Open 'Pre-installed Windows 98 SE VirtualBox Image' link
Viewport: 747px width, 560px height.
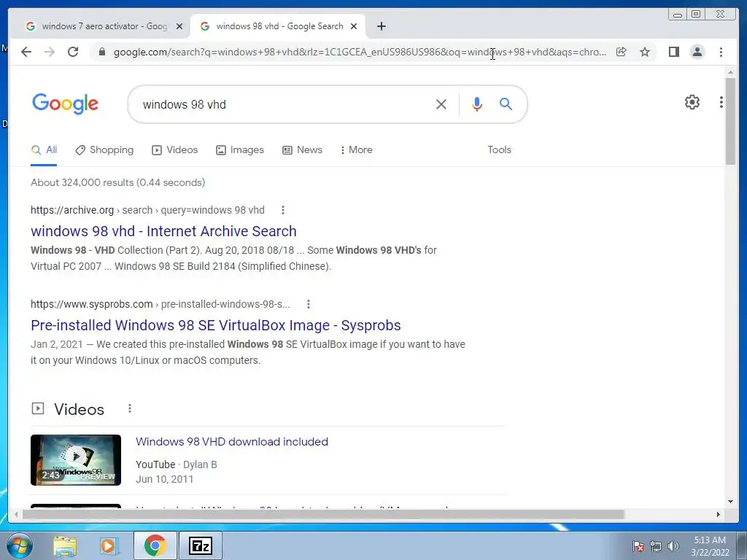click(216, 325)
